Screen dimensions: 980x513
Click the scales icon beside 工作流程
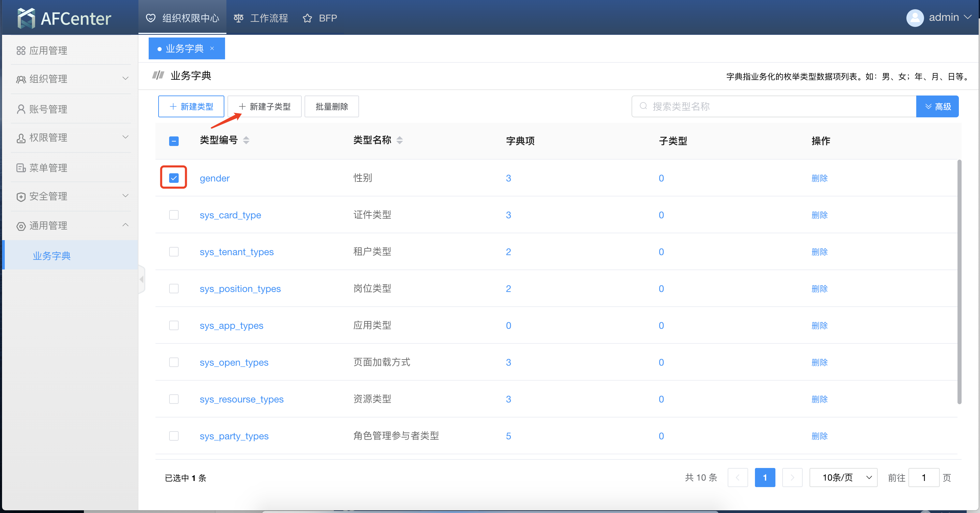239,18
